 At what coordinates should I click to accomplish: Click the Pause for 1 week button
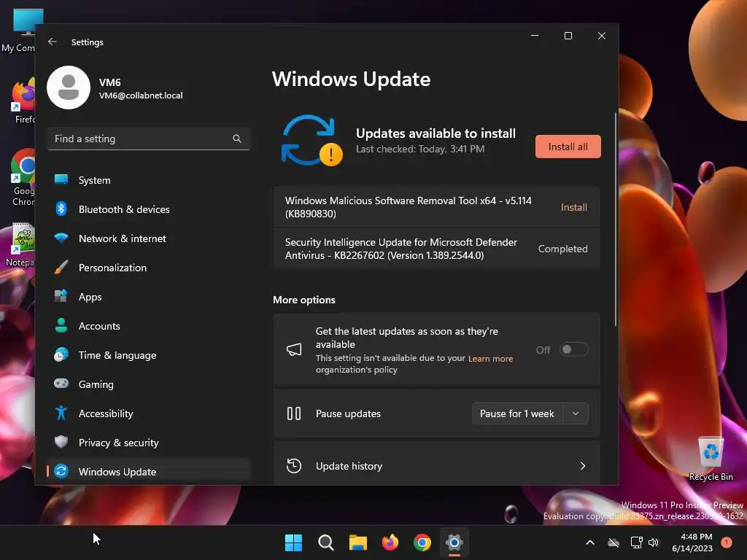(517, 413)
